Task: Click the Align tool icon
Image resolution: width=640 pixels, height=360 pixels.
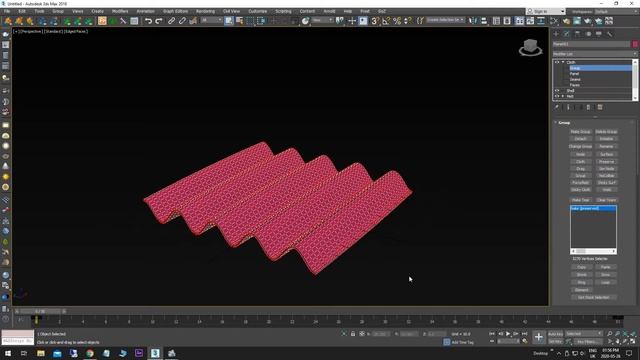Action: click(x=484, y=21)
